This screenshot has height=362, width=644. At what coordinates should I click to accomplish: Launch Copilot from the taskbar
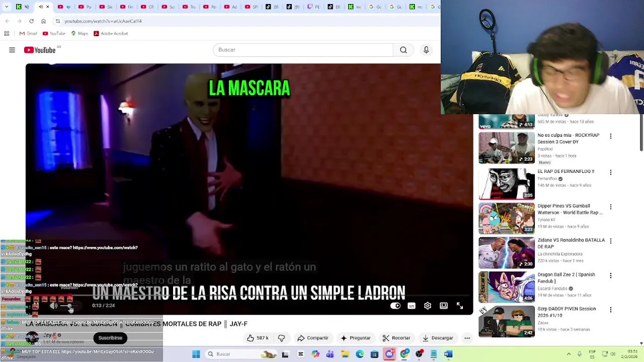pos(315,354)
